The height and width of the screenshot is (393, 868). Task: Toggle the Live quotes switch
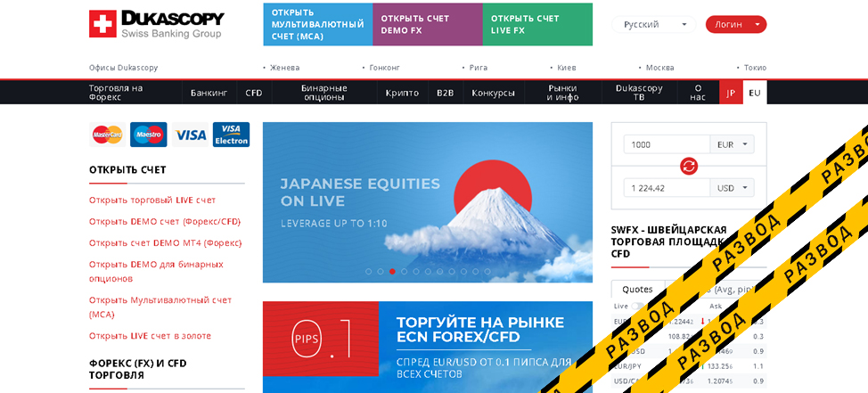pos(637,306)
